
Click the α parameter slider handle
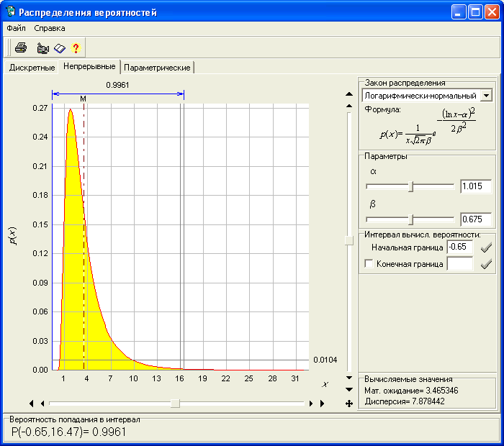(x=411, y=186)
